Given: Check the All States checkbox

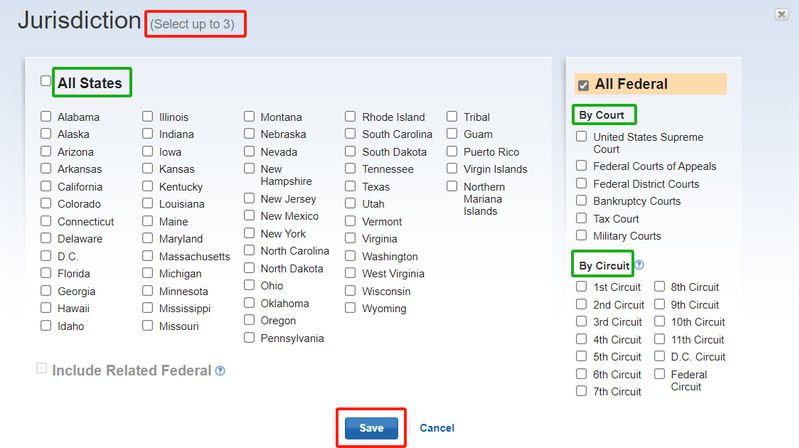Looking at the screenshot, I should coord(46,82).
